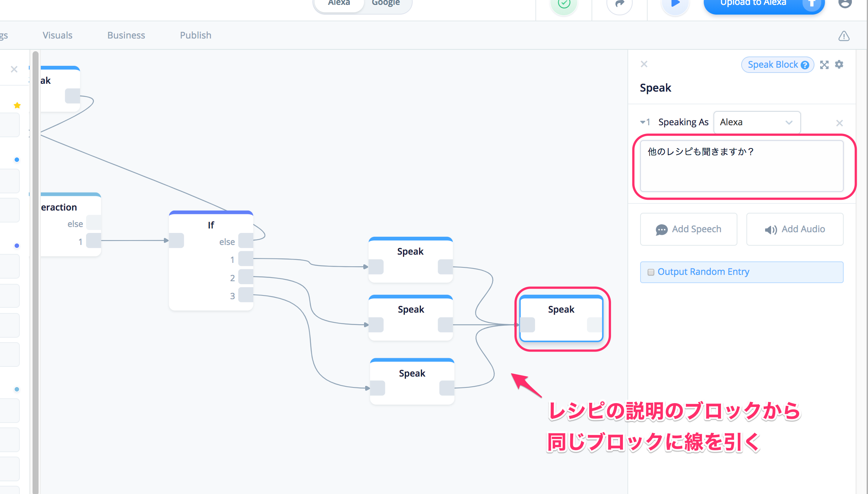Viewport: 868px width, 494px height.
Task: Click the green checkmark saved icon
Action: [x=564, y=4]
